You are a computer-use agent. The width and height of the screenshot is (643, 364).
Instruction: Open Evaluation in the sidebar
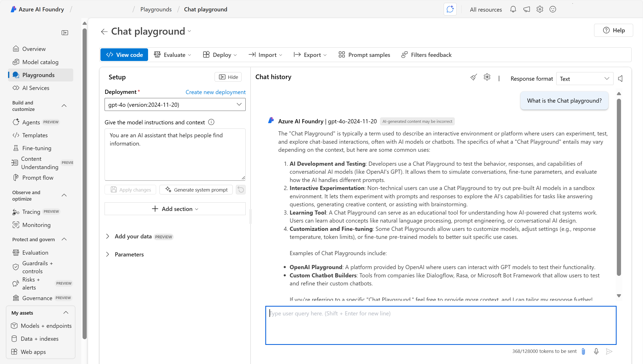tap(41, 253)
